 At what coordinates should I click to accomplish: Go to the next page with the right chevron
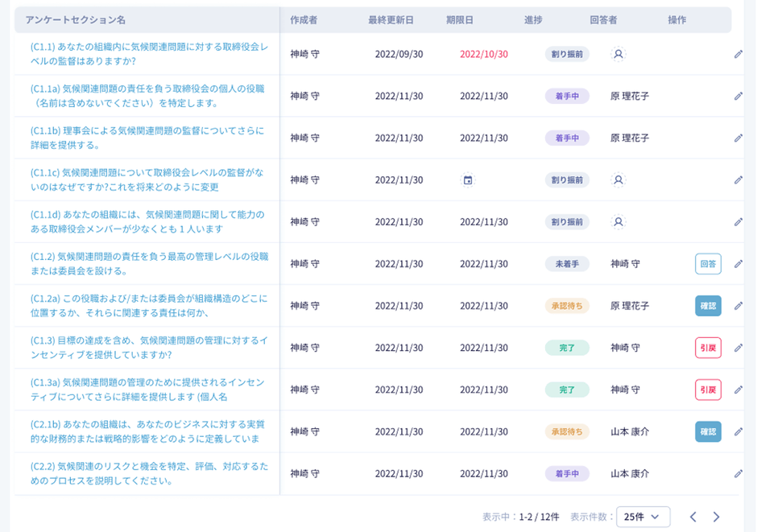pos(716,518)
